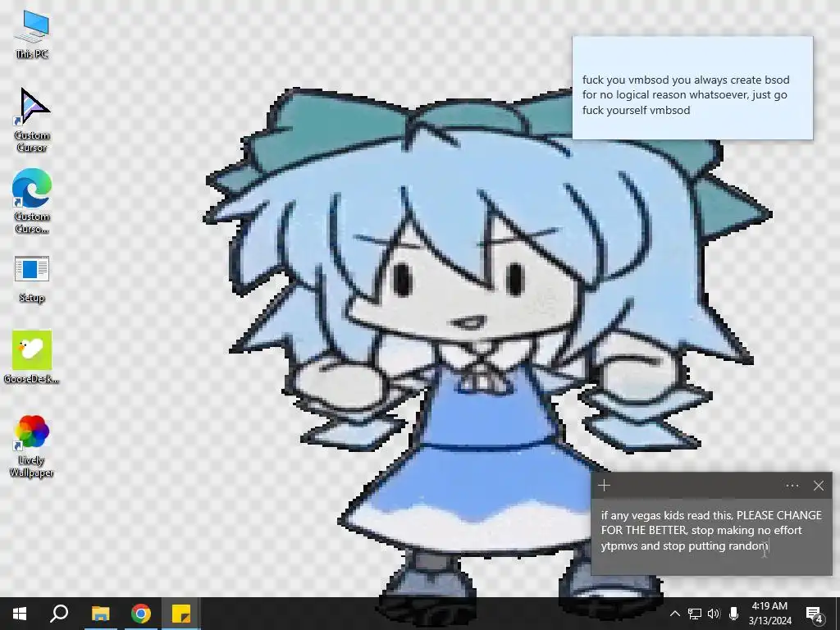Select the GooseDesktop icon
840x630 pixels.
(x=32, y=357)
